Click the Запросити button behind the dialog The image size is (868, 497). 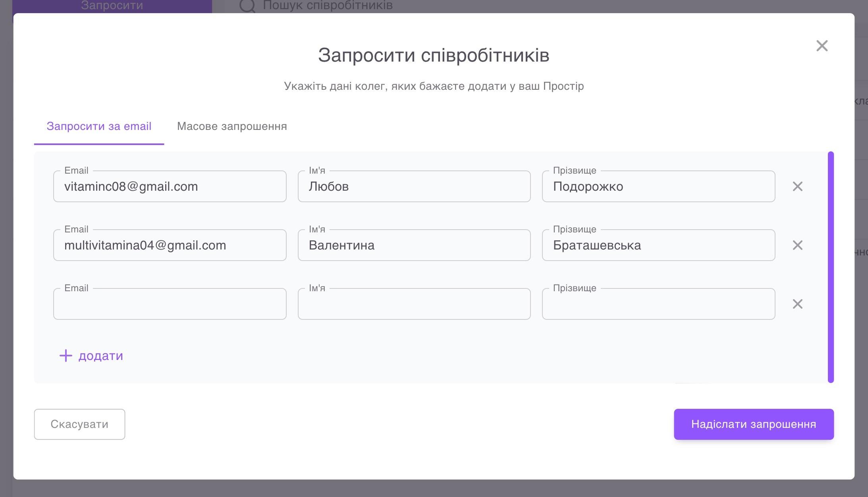point(111,5)
